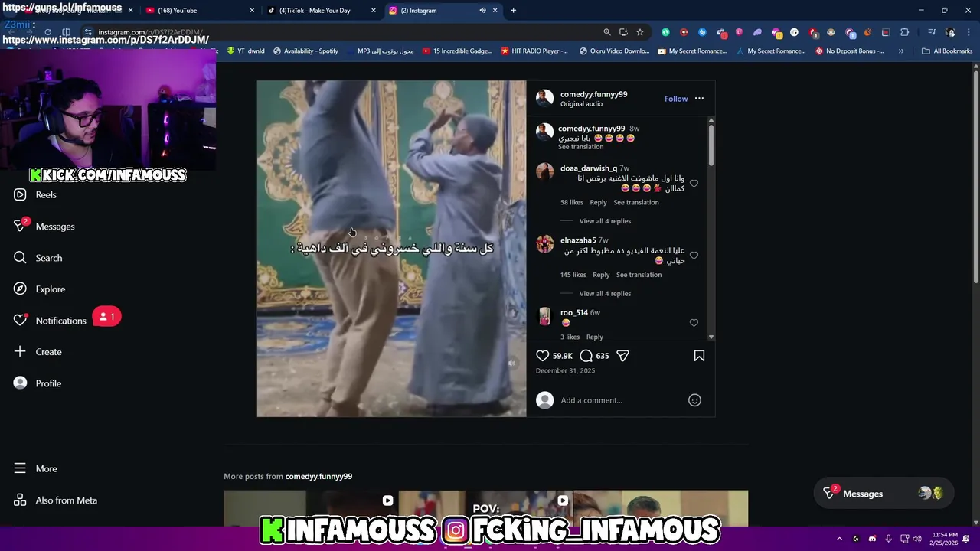
Task: Open the emoji picker in comment box
Action: click(x=694, y=400)
